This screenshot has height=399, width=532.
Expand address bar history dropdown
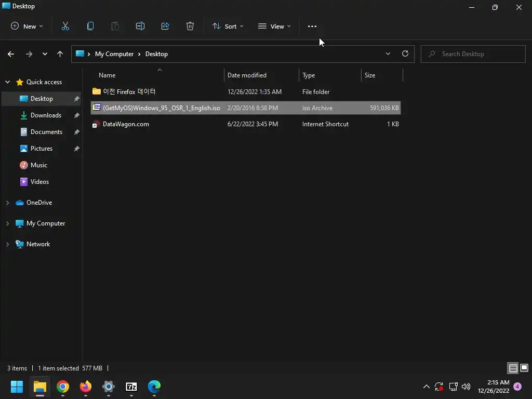point(388,54)
